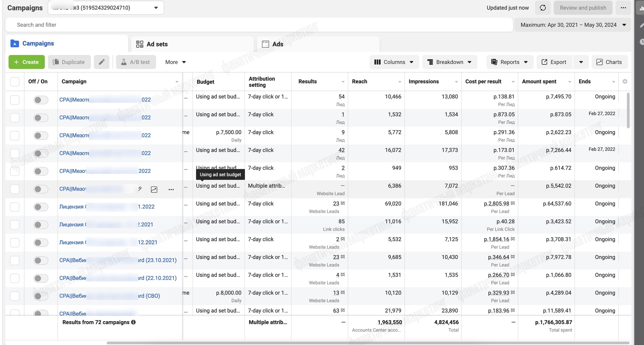Open charts icon in hovered campaign row
Image resolution: width=644 pixels, height=345 pixels.
click(154, 189)
